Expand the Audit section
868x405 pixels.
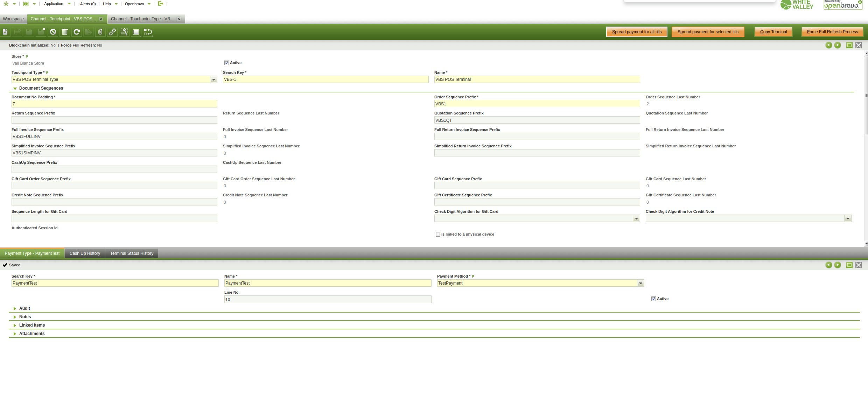click(x=24, y=308)
